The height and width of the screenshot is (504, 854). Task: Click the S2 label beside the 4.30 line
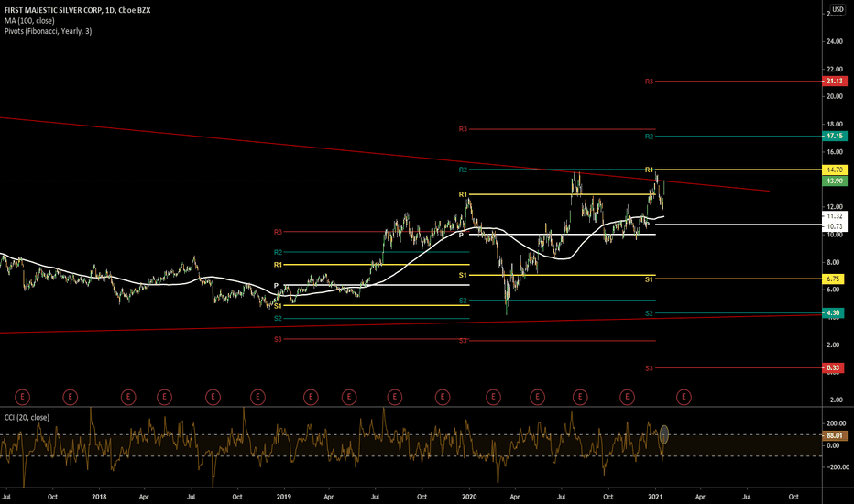point(650,313)
